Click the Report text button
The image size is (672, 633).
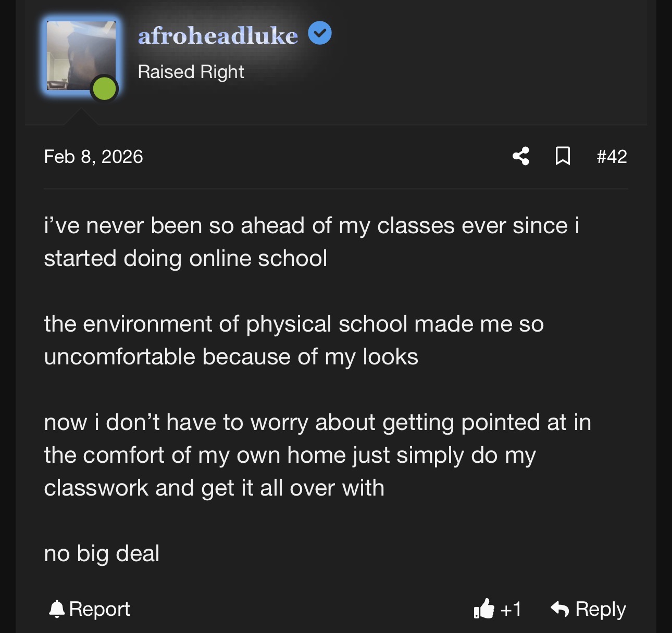point(99,609)
